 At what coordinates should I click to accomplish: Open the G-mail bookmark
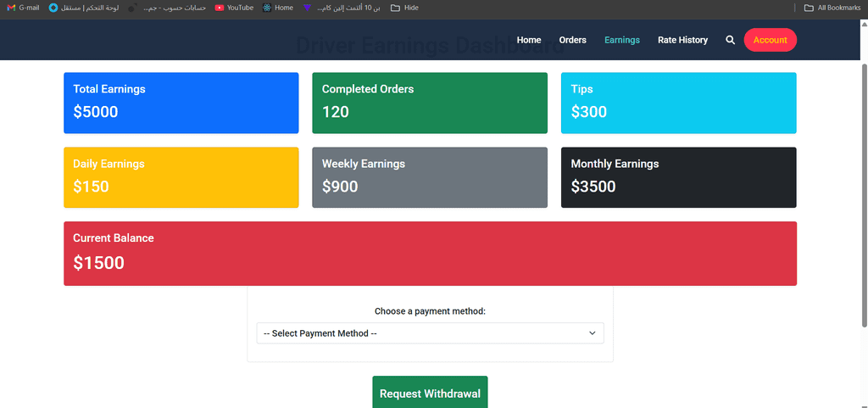point(23,8)
